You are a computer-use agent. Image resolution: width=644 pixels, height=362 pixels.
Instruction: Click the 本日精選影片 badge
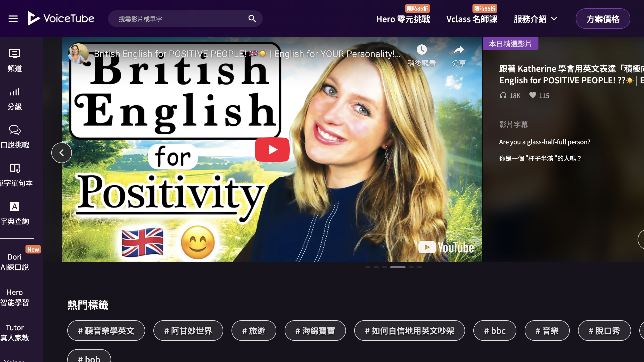pyautogui.click(x=510, y=44)
